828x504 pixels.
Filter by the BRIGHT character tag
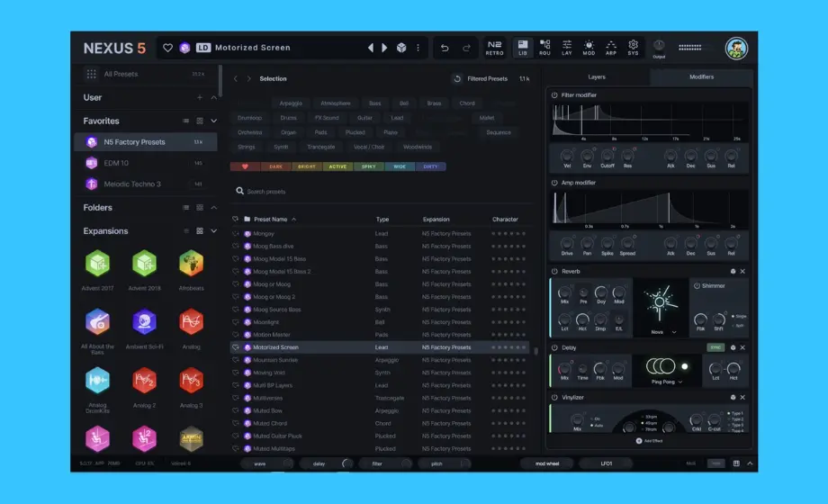[x=306, y=166]
